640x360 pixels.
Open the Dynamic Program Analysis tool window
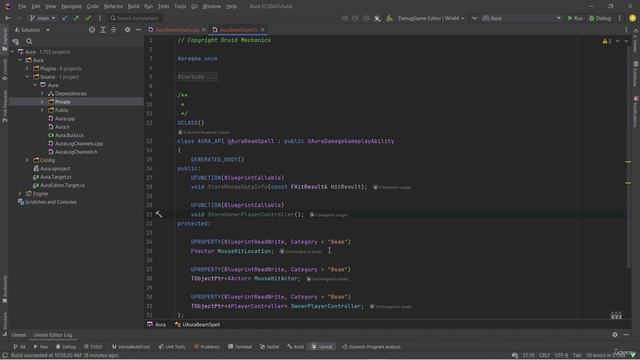point(371,347)
